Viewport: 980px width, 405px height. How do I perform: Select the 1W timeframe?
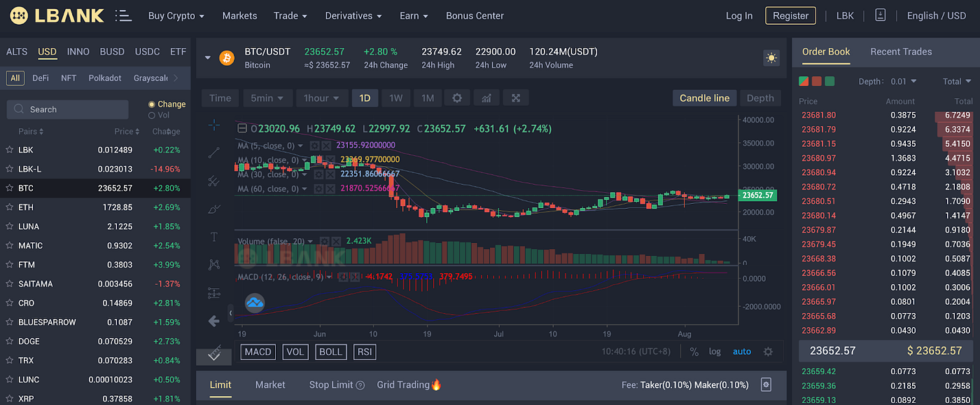[x=395, y=98]
